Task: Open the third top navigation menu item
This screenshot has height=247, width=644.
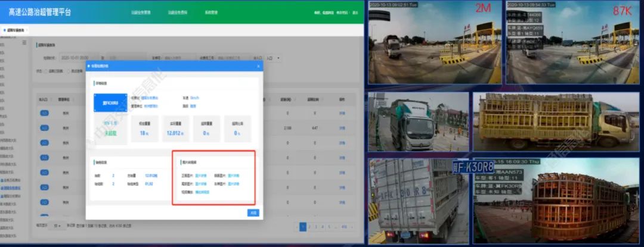Action: tap(212, 12)
